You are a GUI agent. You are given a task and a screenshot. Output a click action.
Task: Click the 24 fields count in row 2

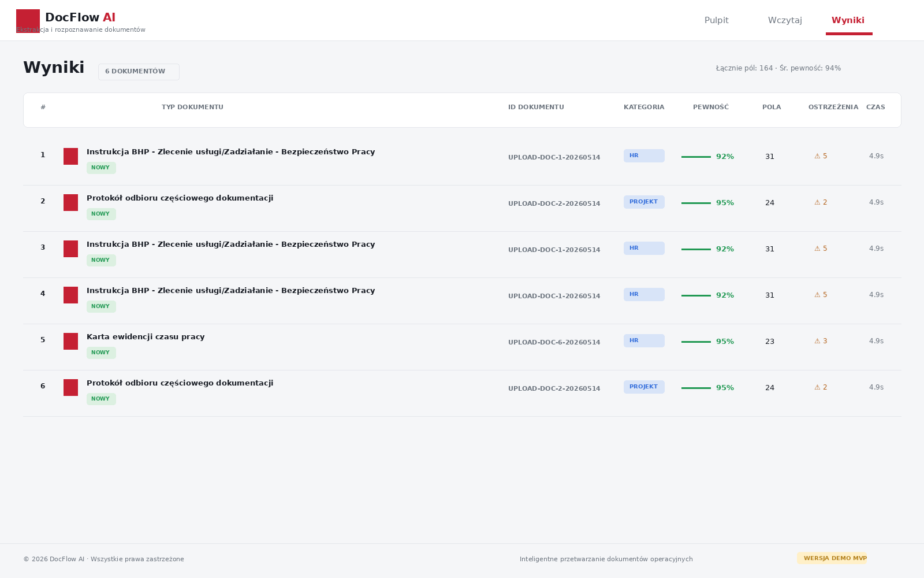(770, 203)
